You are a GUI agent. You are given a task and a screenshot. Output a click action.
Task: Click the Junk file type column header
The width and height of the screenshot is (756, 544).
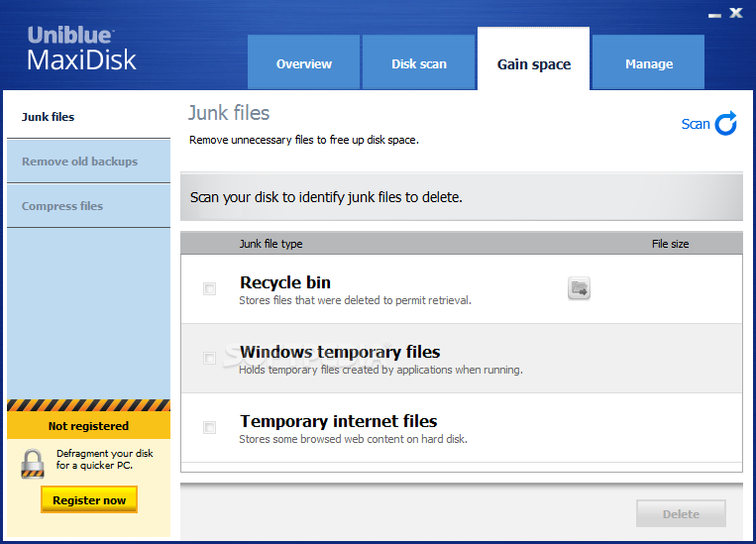pyautogui.click(x=270, y=244)
